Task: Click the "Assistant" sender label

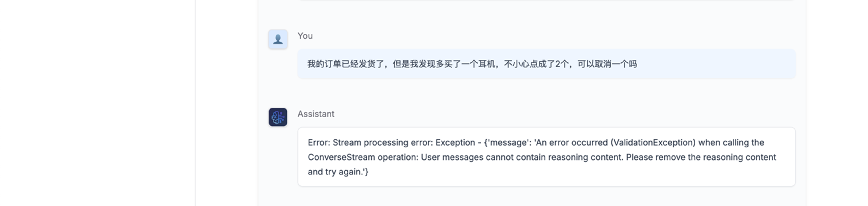Action: [x=316, y=114]
